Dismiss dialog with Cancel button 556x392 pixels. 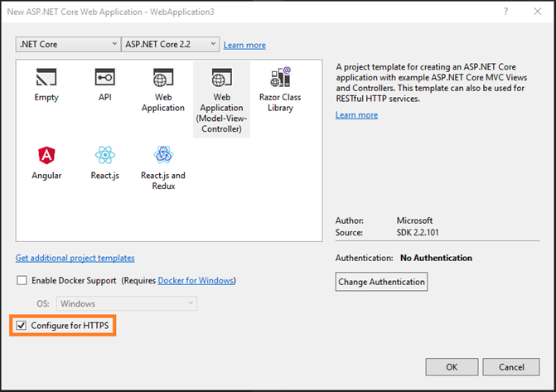(x=511, y=367)
